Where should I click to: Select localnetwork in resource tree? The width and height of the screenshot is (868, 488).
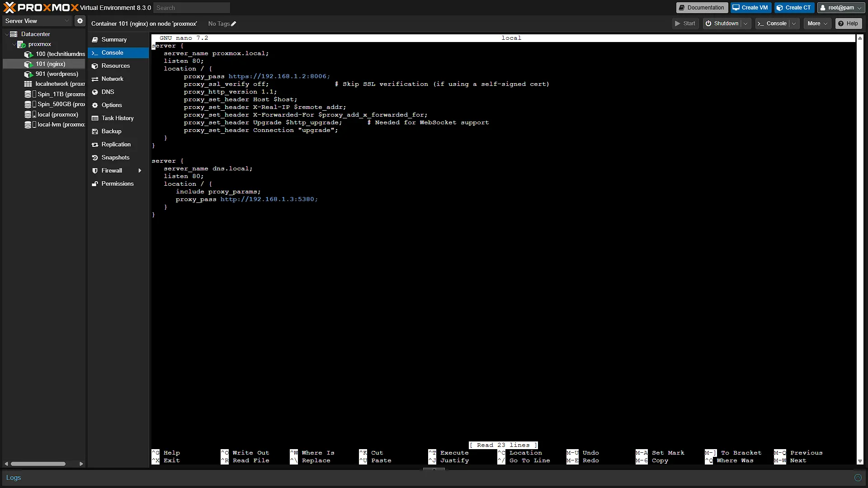pyautogui.click(x=44, y=84)
